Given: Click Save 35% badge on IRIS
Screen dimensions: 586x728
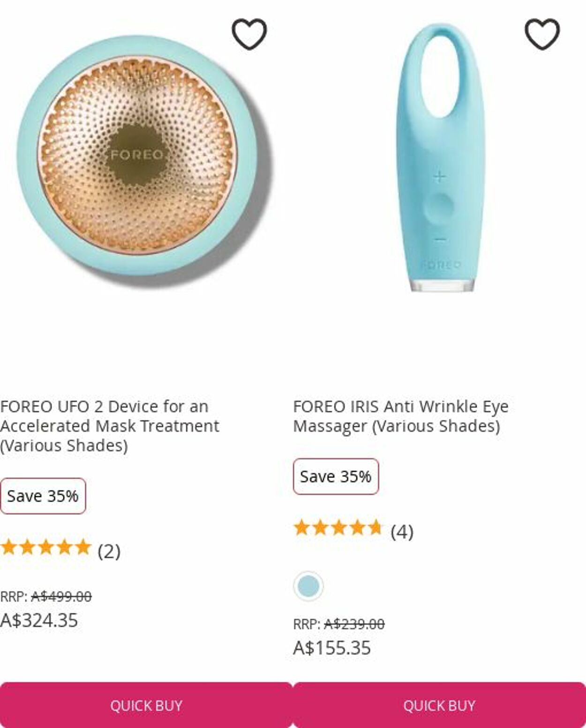Looking at the screenshot, I should [336, 476].
